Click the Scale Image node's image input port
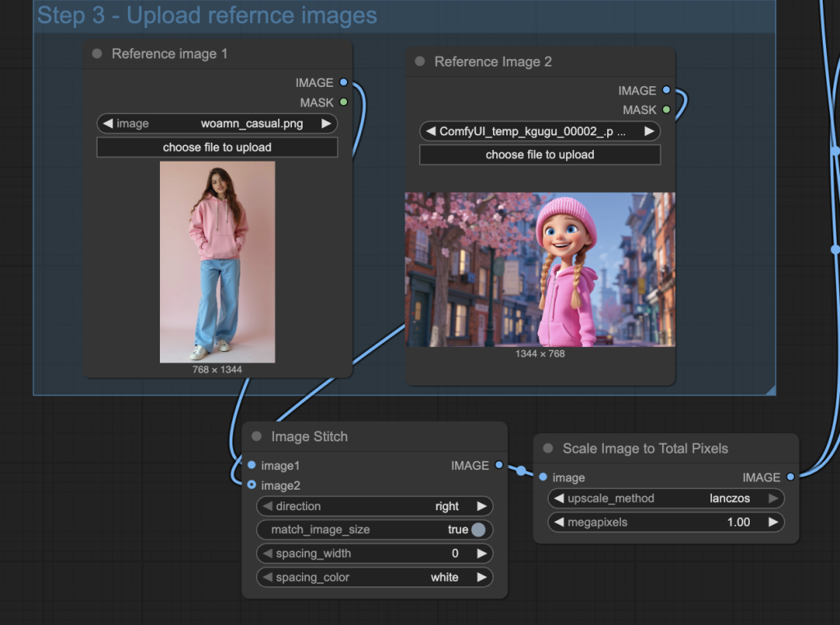 [x=543, y=477]
